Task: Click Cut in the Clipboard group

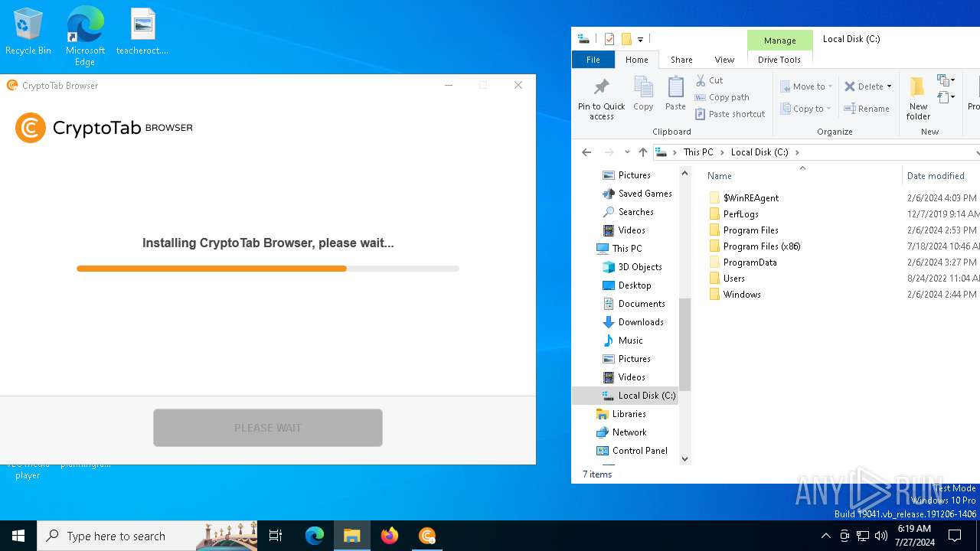Action: pos(709,80)
